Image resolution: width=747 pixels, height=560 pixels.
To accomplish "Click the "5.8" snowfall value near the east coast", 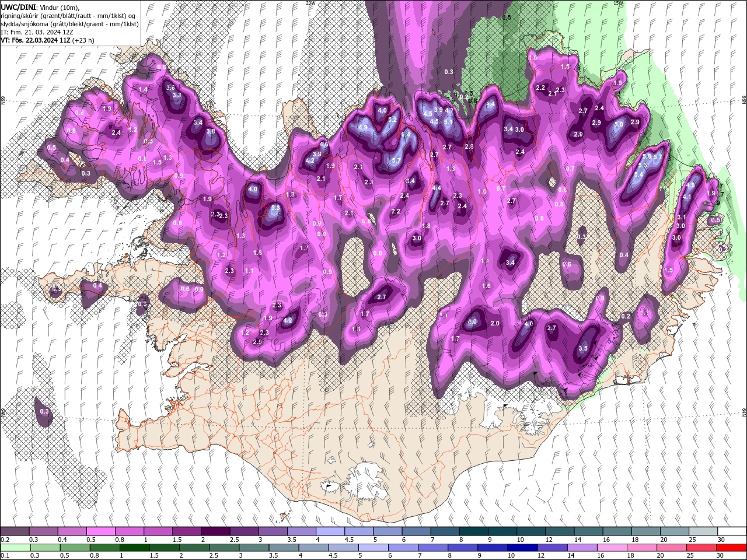I will [646, 157].
